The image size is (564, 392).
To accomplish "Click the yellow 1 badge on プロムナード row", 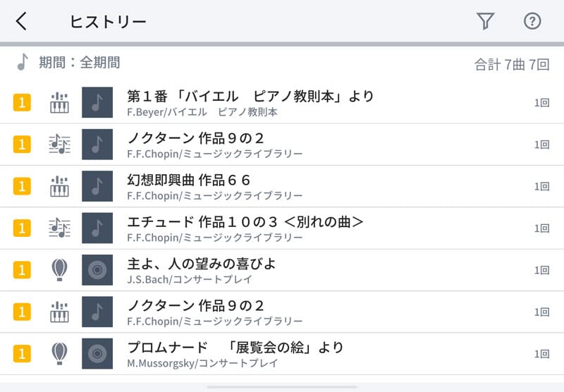I will tap(23, 353).
